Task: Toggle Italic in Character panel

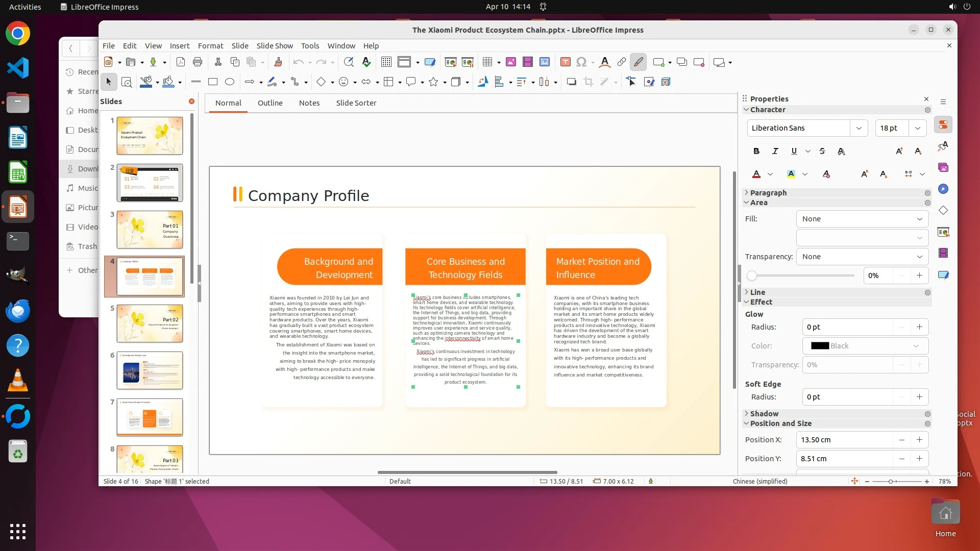Action: pyautogui.click(x=775, y=151)
